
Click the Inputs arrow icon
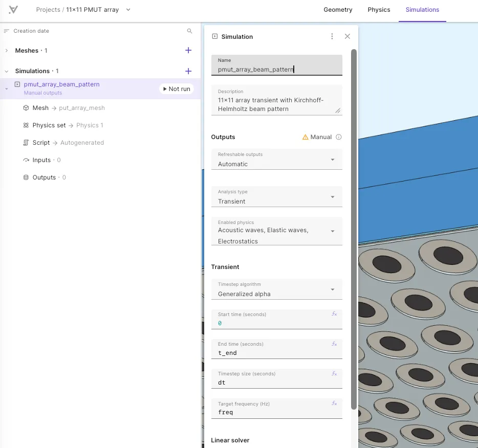[x=26, y=160]
